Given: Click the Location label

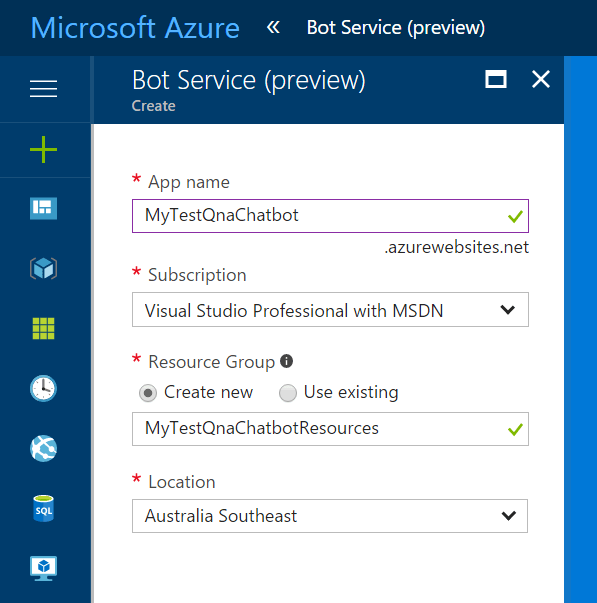Looking at the screenshot, I should [182, 482].
